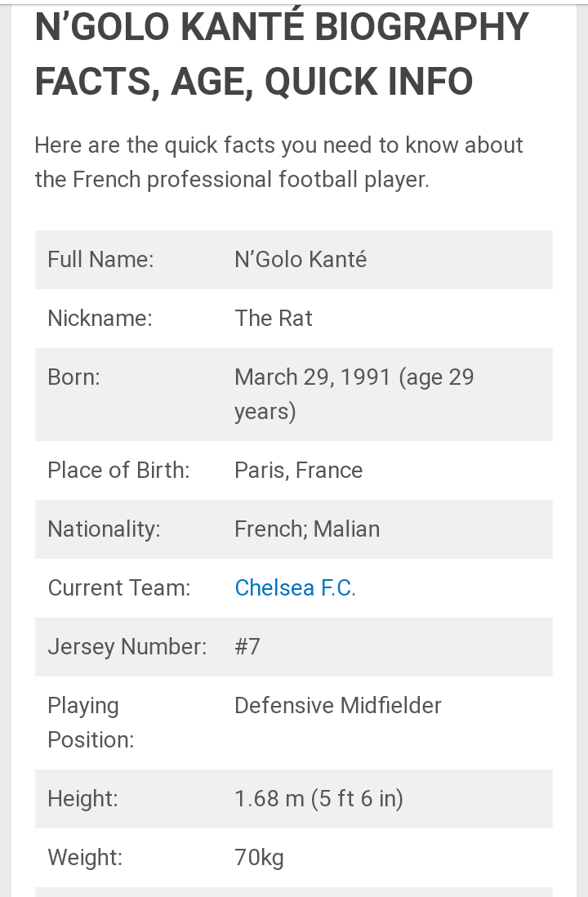Select the 'Full Name:' row label
588x897 pixels.
100,260
